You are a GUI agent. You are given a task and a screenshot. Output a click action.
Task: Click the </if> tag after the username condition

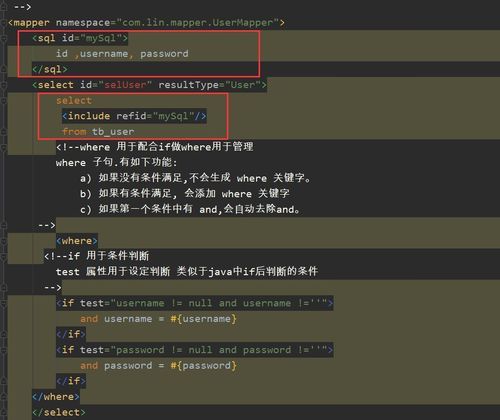[x=71, y=334]
